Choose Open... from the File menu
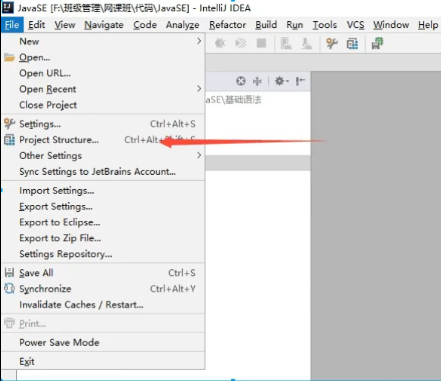The image size is (441, 381). [103, 57]
